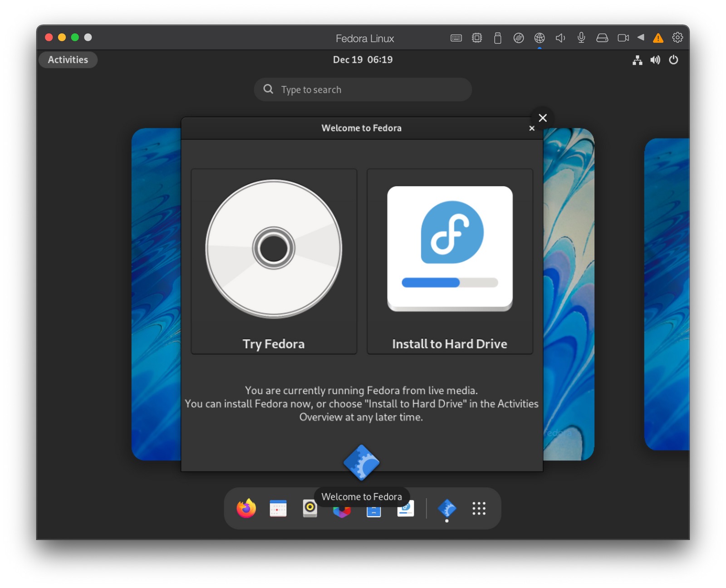The width and height of the screenshot is (726, 588).
Task: Collapse the toolbar with the left-pointing triangle
Action: [x=641, y=38]
